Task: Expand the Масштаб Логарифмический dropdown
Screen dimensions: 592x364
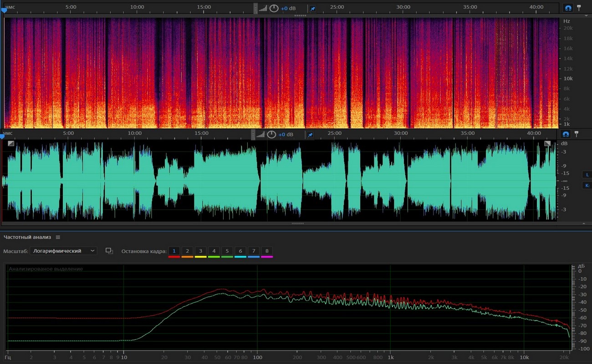Action: (64, 251)
